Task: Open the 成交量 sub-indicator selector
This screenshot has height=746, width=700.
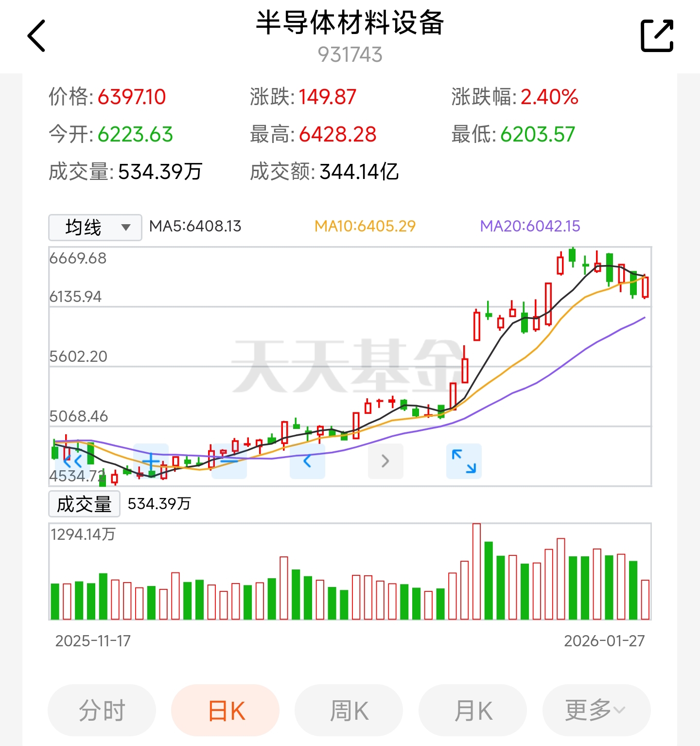Action: (84, 504)
